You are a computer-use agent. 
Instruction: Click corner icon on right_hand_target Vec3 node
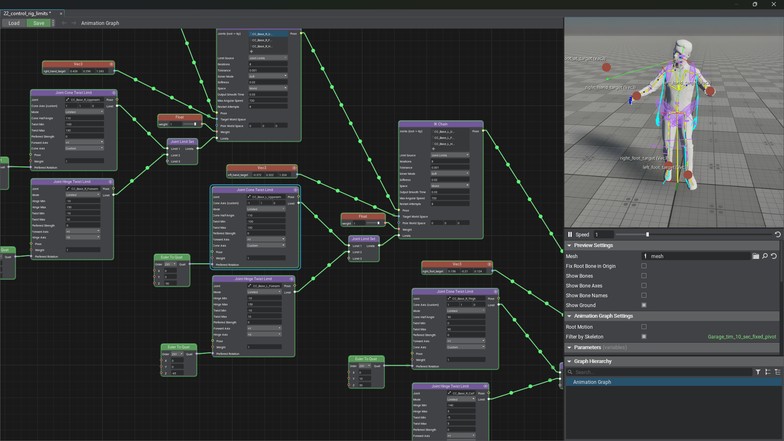112,64
